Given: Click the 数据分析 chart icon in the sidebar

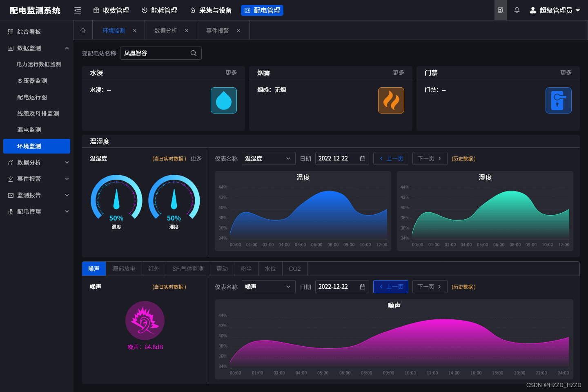Looking at the screenshot, I should 11,163.
